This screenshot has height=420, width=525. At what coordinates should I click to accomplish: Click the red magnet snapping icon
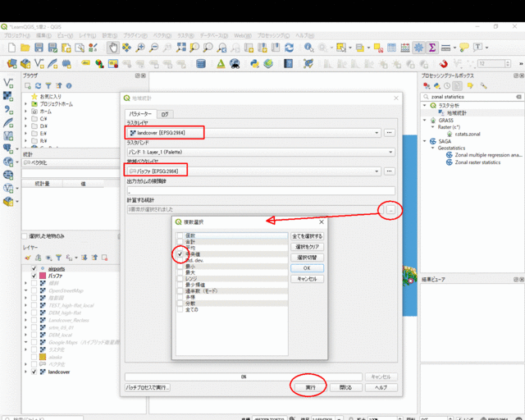coord(443,63)
